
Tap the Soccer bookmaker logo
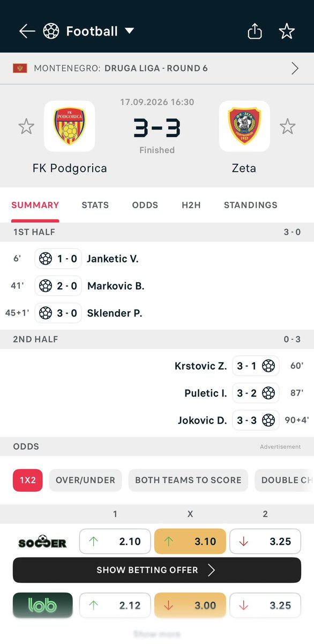[42, 541]
